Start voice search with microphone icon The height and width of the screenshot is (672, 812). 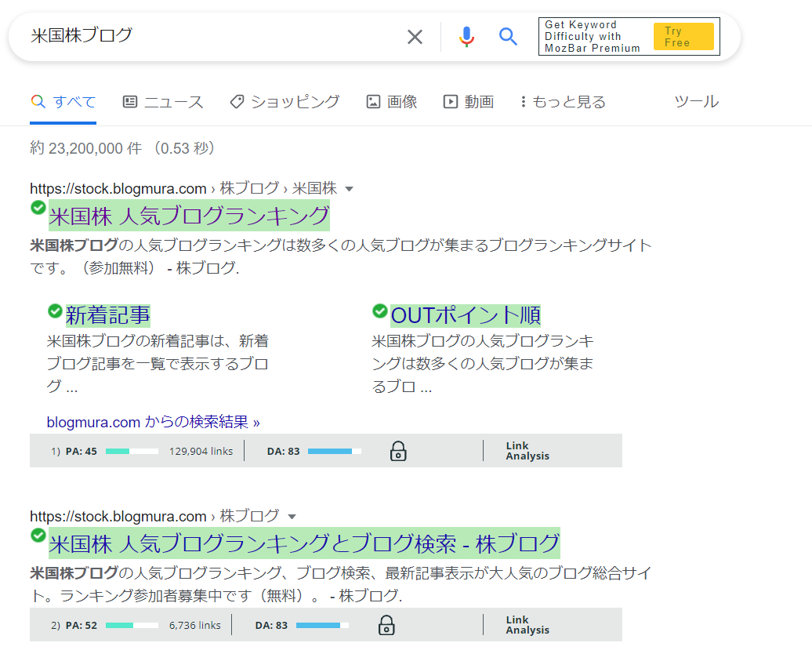pos(466,37)
